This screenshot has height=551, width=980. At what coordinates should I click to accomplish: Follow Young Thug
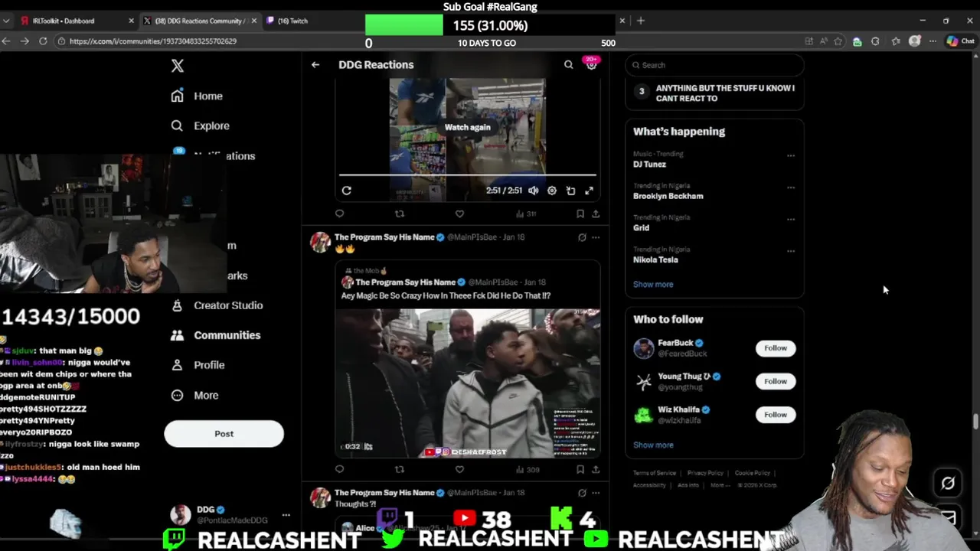pos(776,381)
